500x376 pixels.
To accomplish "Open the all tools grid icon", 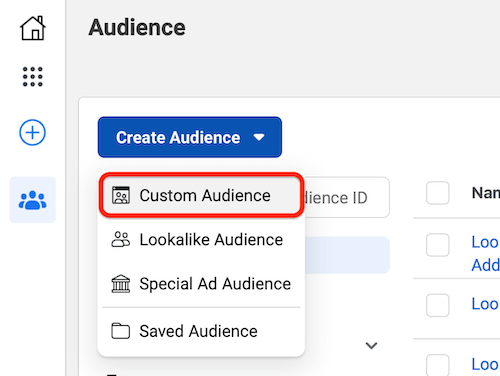I will click(33, 77).
